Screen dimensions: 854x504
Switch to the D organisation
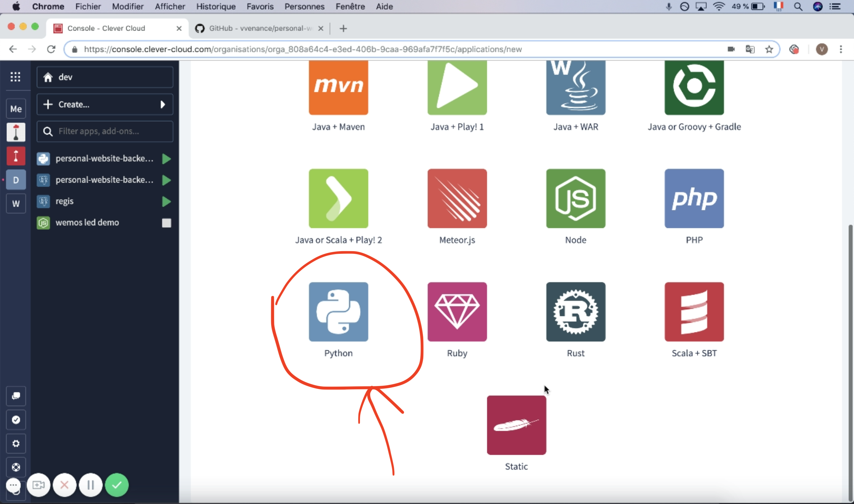(x=16, y=180)
